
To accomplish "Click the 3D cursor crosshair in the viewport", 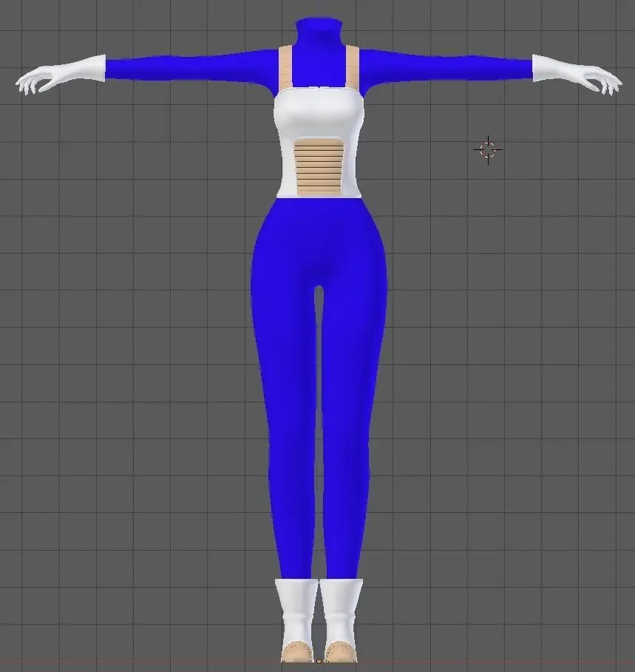I will [x=488, y=150].
